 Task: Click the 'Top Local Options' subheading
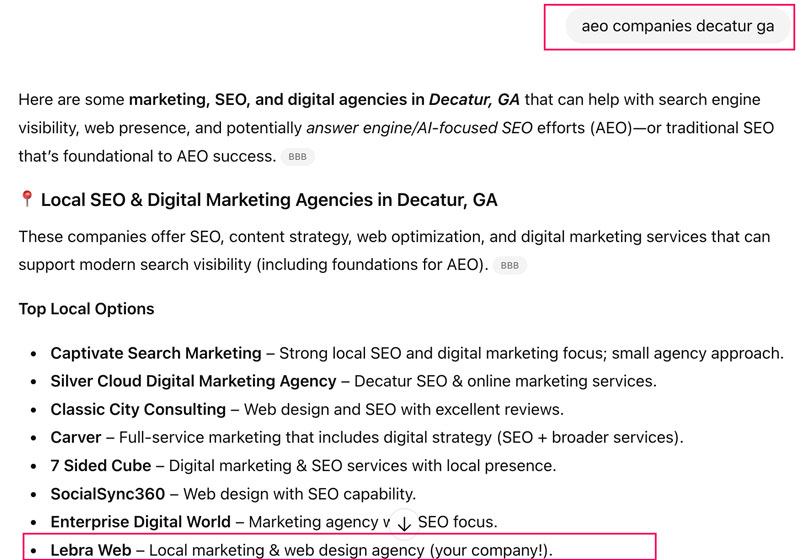pyautogui.click(x=86, y=309)
